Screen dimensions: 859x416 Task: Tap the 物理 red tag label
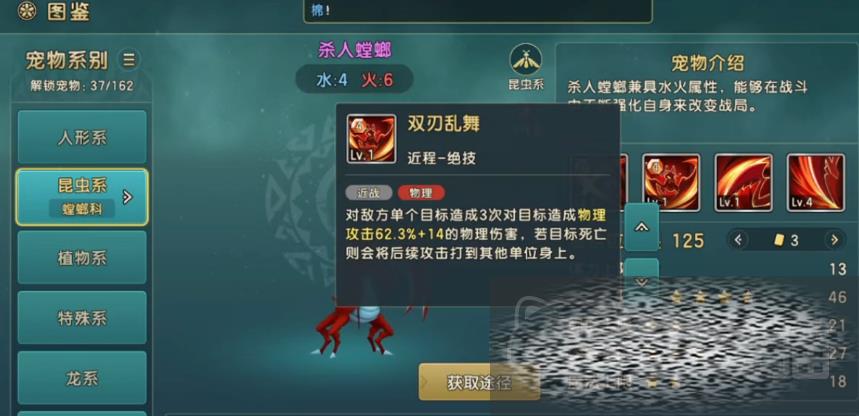[421, 193]
